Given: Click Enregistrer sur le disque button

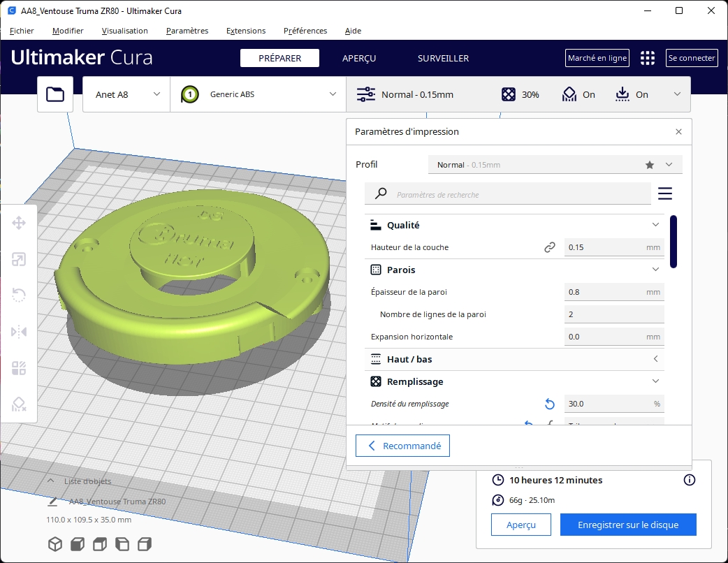Looking at the screenshot, I should click(x=628, y=525).
